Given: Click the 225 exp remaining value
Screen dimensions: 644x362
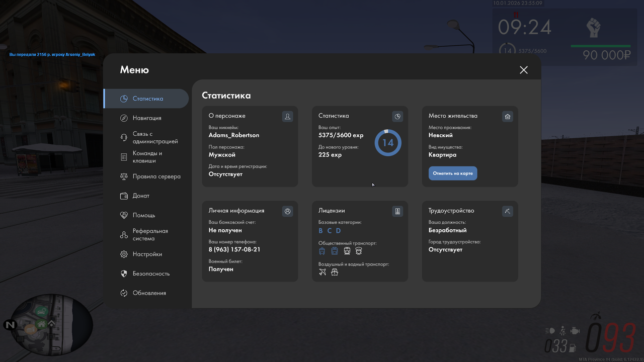Looking at the screenshot, I should click(330, 155).
